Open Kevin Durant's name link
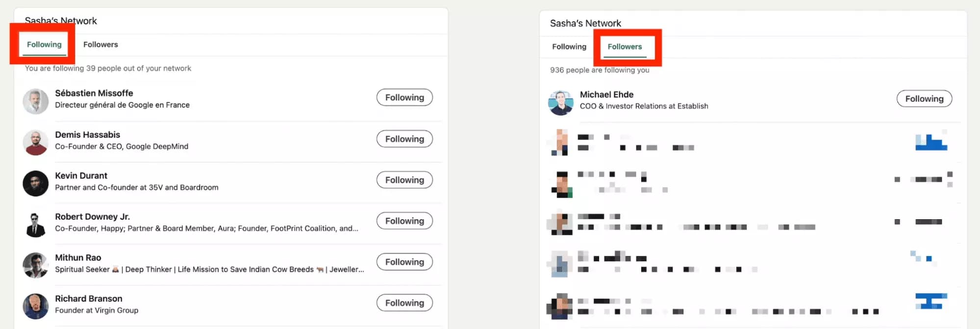The image size is (980, 329). click(81, 175)
